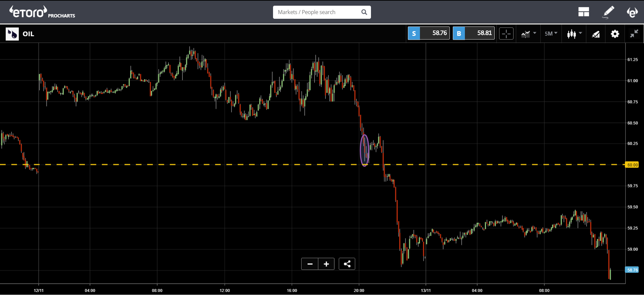This screenshot has width=644, height=295.
Task: Open the compare/studies chart dropdown
Action: pyautogui.click(x=529, y=34)
